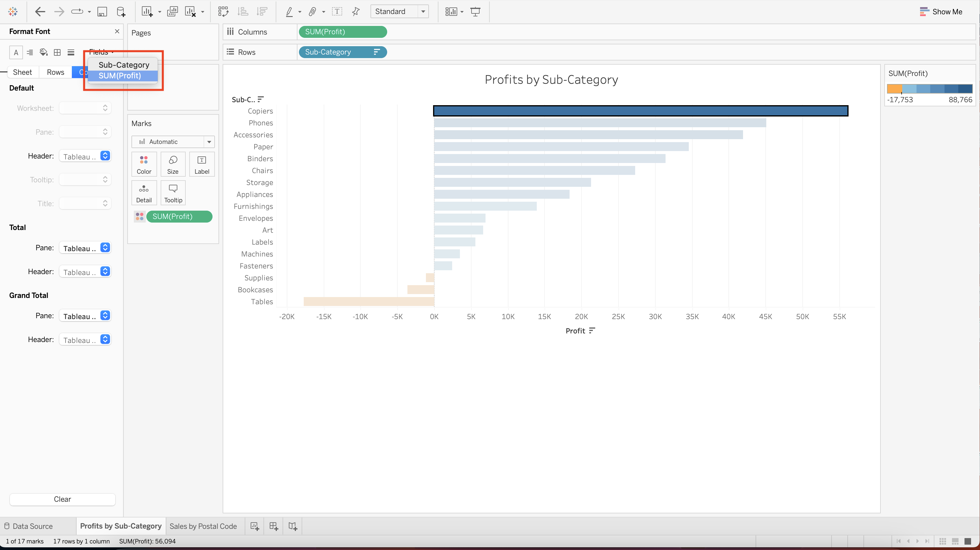980x550 pixels.
Task: Click the Fix Axes pin icon
Action: point(356,12)
